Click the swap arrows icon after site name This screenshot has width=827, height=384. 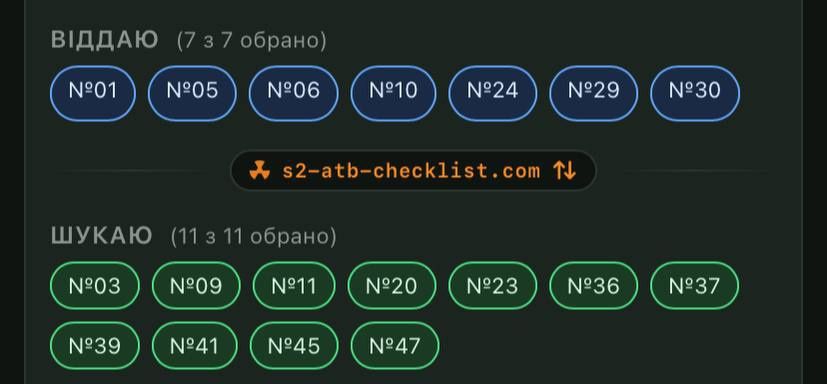pos(564,171)
